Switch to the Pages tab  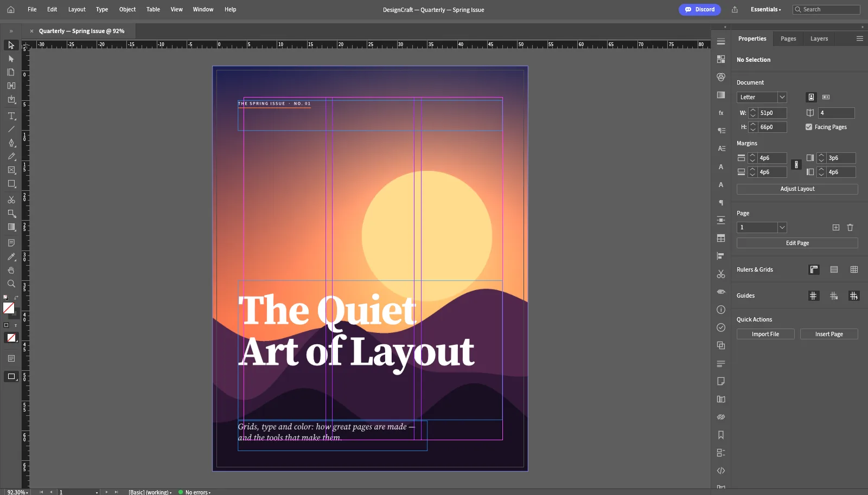pyautogui.click(x=788, y=38)
